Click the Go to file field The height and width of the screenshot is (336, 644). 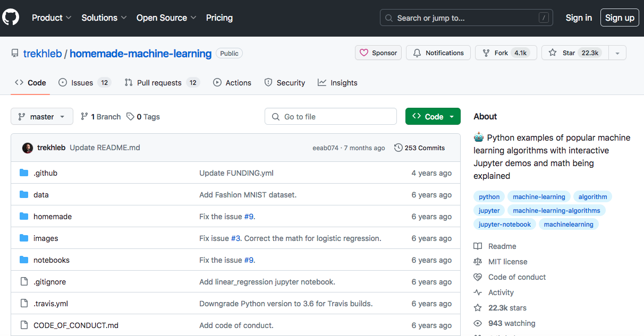(x=331, y=116)
